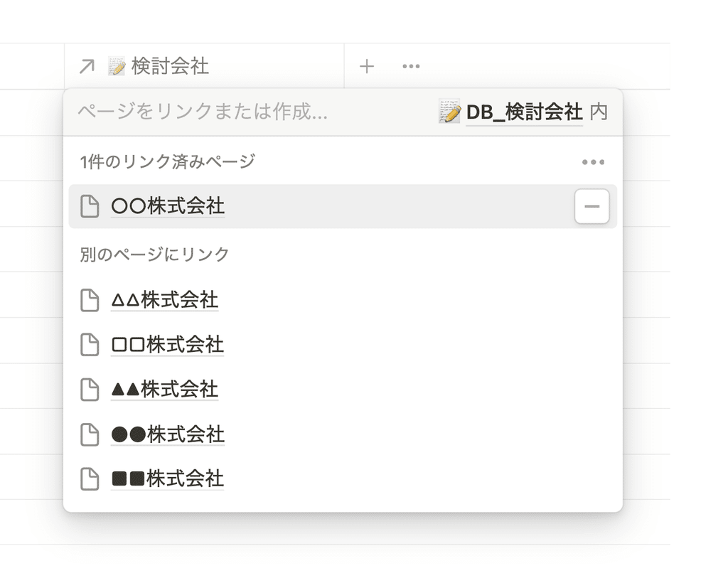Click the memo icon beside DB_検討会社
This screenshot has width=728, height=578.
tap(449, 112)
